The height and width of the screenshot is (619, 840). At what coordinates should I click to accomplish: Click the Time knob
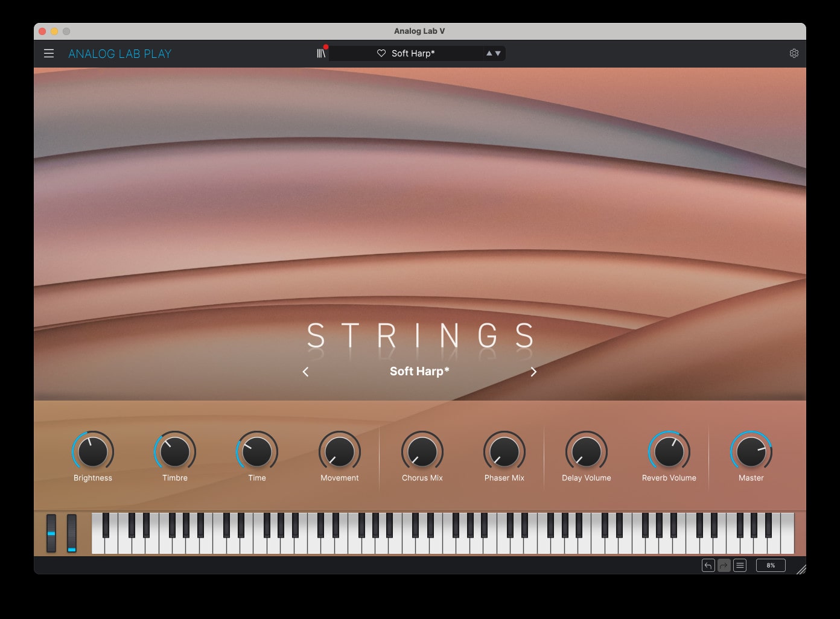[257, 451]
